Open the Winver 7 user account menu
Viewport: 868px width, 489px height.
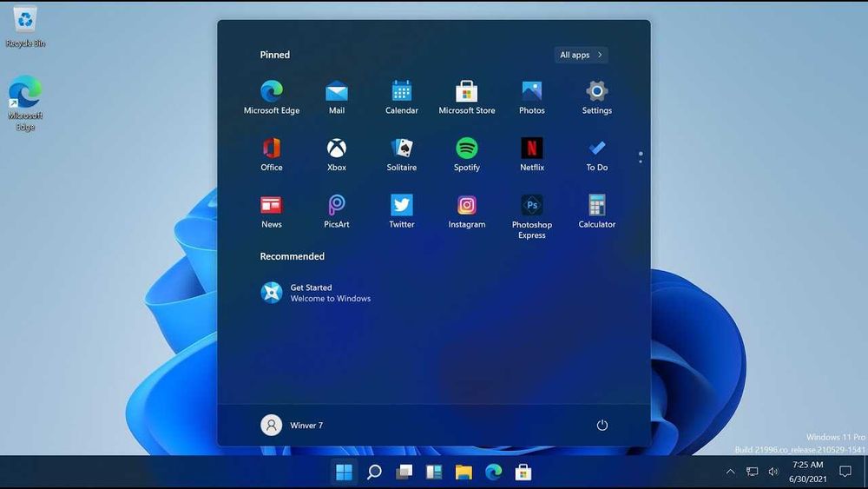293,426
